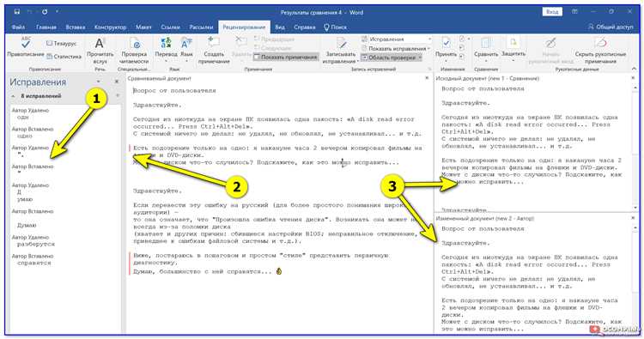Open Показать исправления dropdown
Viewport: 644px width, 339px height.
coord(396,48)
